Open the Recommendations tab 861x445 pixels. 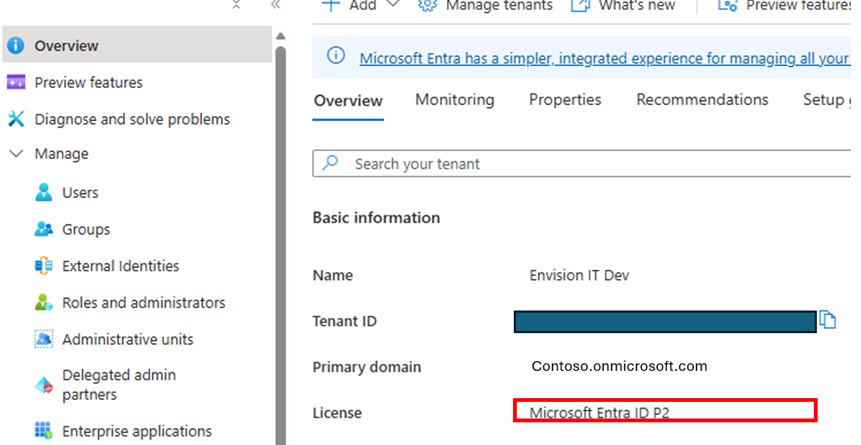click(x=702, y=99)
